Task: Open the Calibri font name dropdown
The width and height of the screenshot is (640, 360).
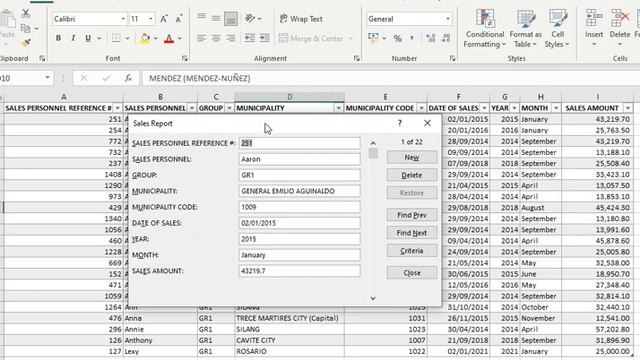Action: point(123,19)
